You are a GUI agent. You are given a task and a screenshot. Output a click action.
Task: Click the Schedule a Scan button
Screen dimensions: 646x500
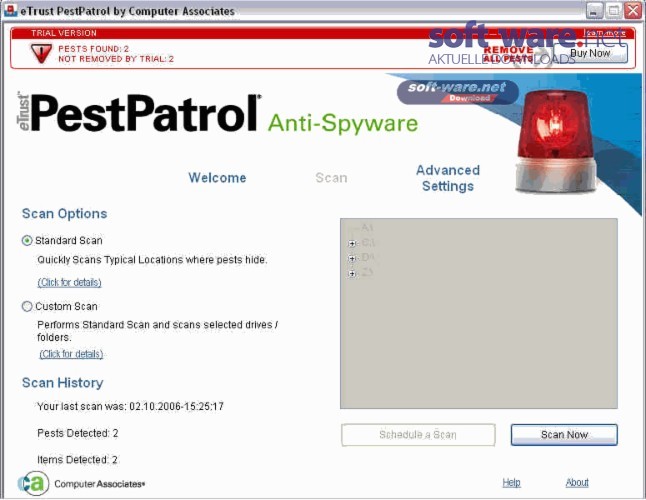[418, 435]
